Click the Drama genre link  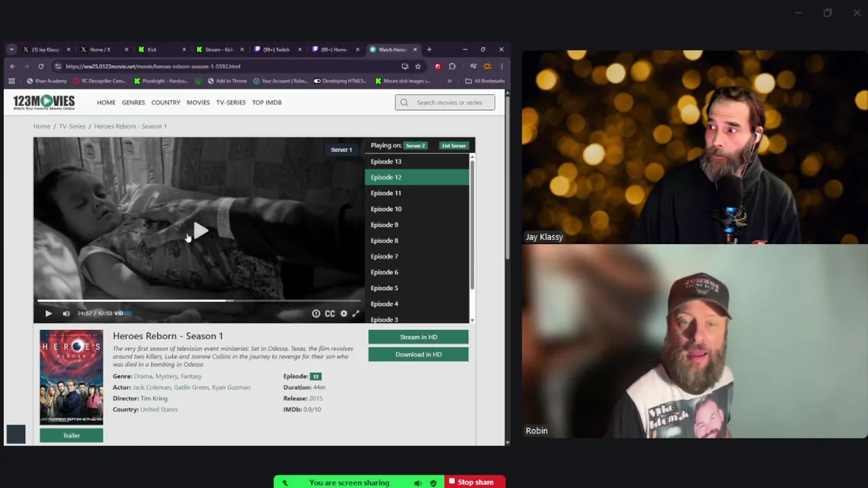click(x=143, y=376)
